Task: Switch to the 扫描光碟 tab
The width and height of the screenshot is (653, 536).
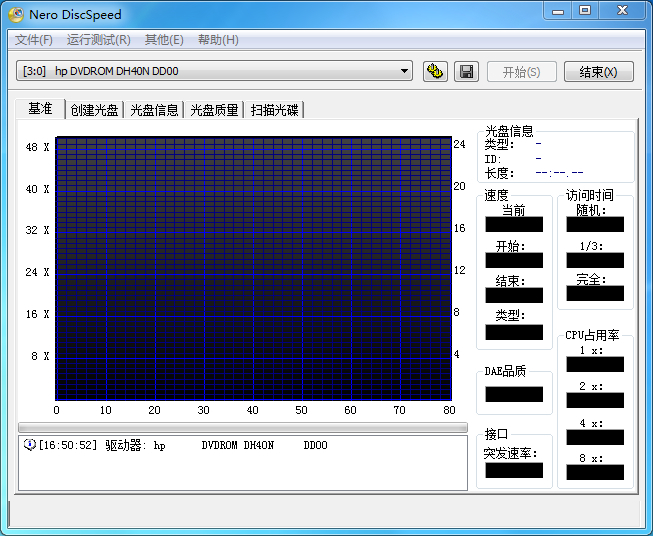Action: [275, 110]
